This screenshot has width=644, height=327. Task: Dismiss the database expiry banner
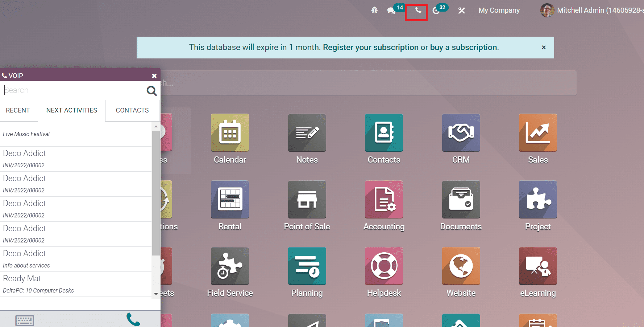click(544, 47)
